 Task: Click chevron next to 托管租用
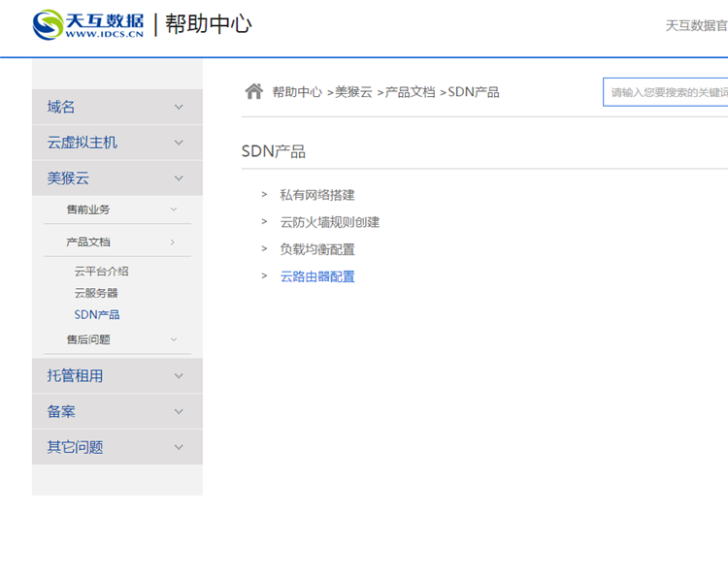tap(179, 376)
